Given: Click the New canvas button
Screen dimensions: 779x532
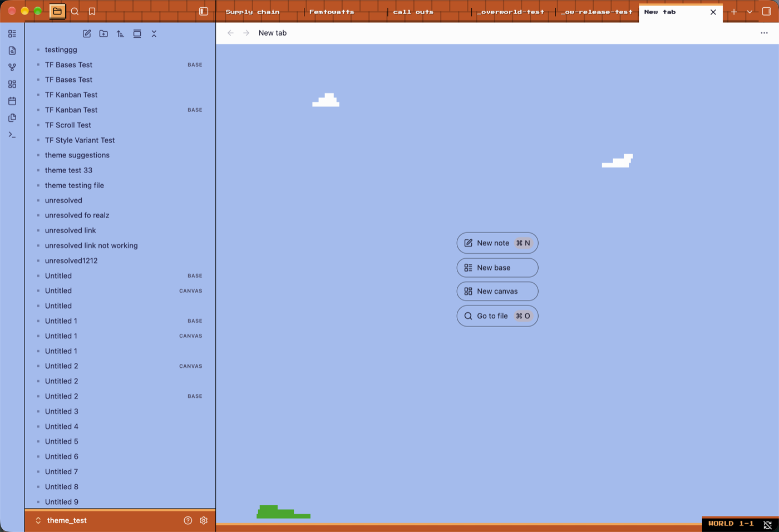Looking at the screenshot, I should pyautogui.click(x=497, y=291).
